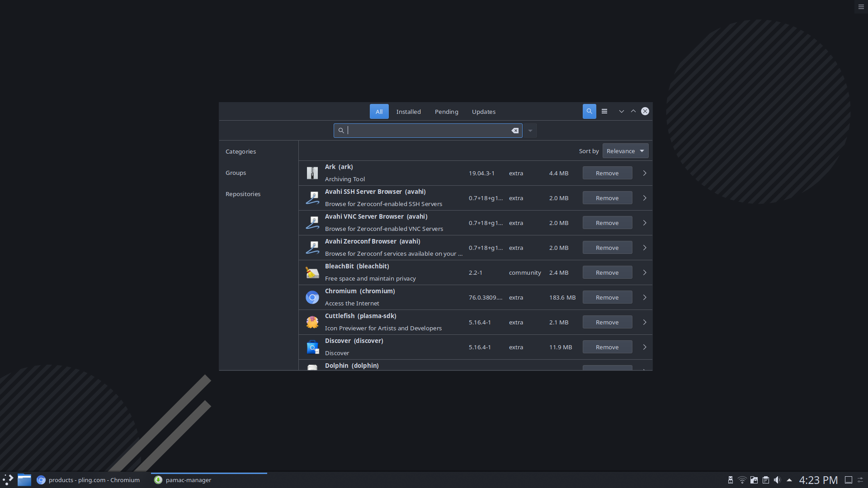Open the panel settings icon at taskbar end
The image size is (868, 488).
point(861,480)
